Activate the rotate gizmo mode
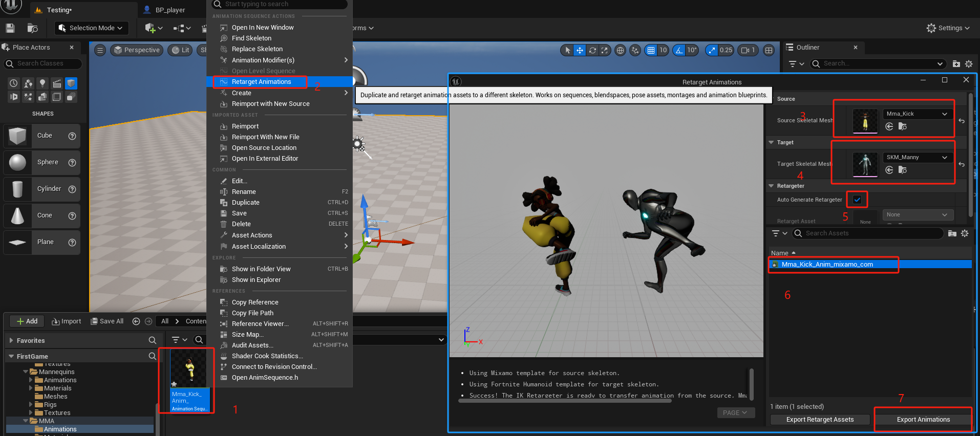The width and height of the screenshot is (980, 436). [592, 50]
